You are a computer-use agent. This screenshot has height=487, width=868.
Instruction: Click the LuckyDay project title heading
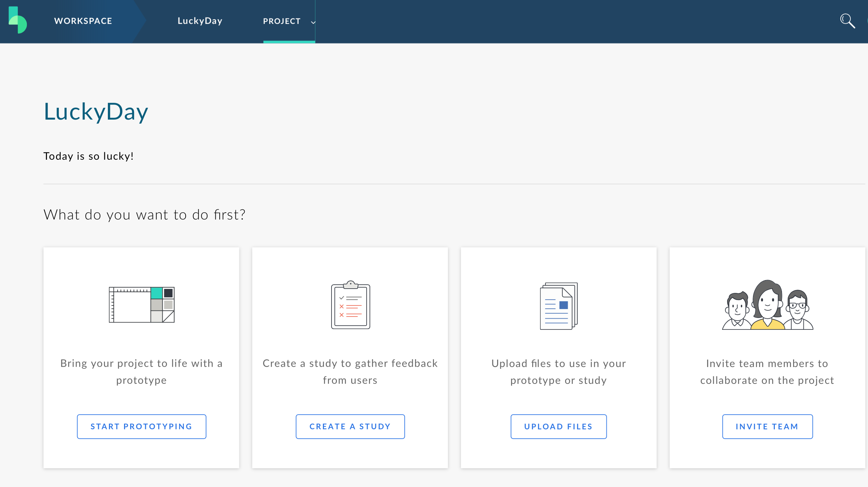(x=96, y=112)
